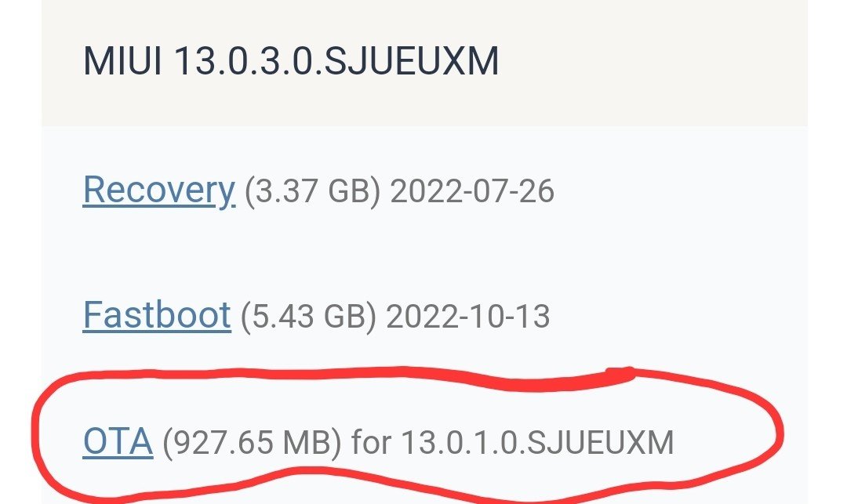The width and height of the screenshot is (847, 504).
Task: Click the Recovery size text 3.37 GB
Action: tap(312, 191)
